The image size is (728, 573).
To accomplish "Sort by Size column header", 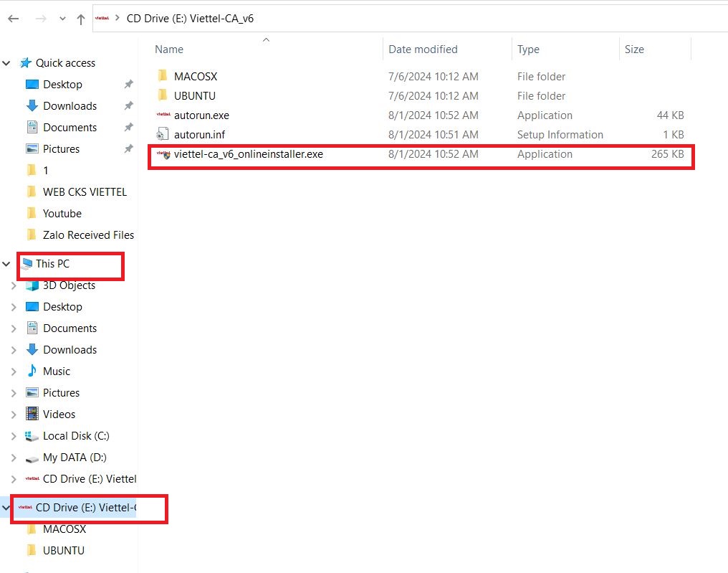I will pyautogui.click(x=634, y=49).
